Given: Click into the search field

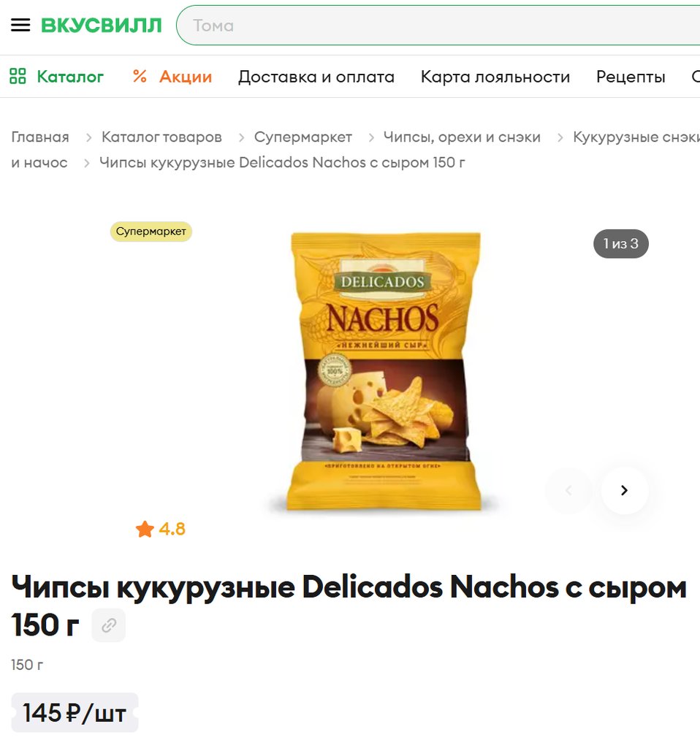Looking at the screenshot, I should coord(439,26).
